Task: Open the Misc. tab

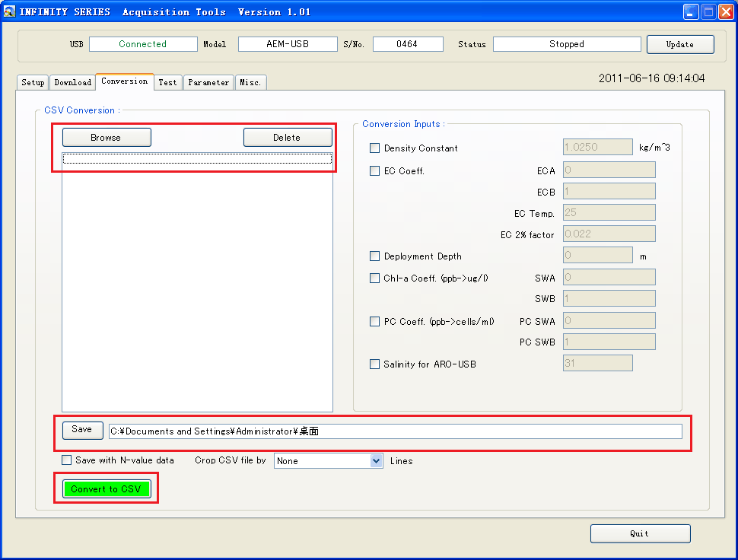Action: pos(250,82)
